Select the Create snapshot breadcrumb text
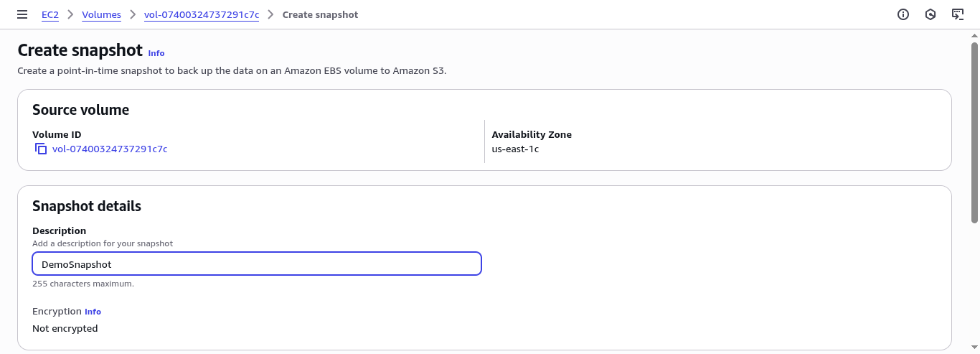Screen dimensions: 980x354 click(320, 14)
